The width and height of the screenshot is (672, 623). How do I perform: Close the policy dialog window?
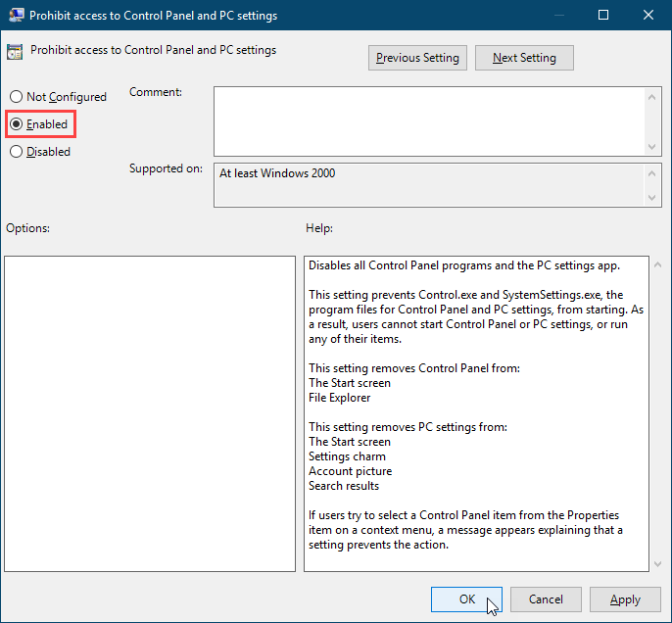coord(648,15)
